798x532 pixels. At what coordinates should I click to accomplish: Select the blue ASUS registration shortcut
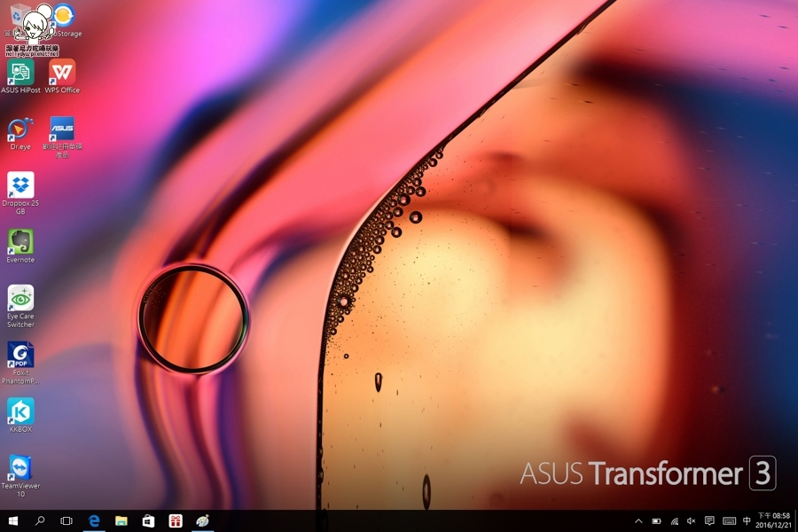pyautogui.click(x=62, y=137)
